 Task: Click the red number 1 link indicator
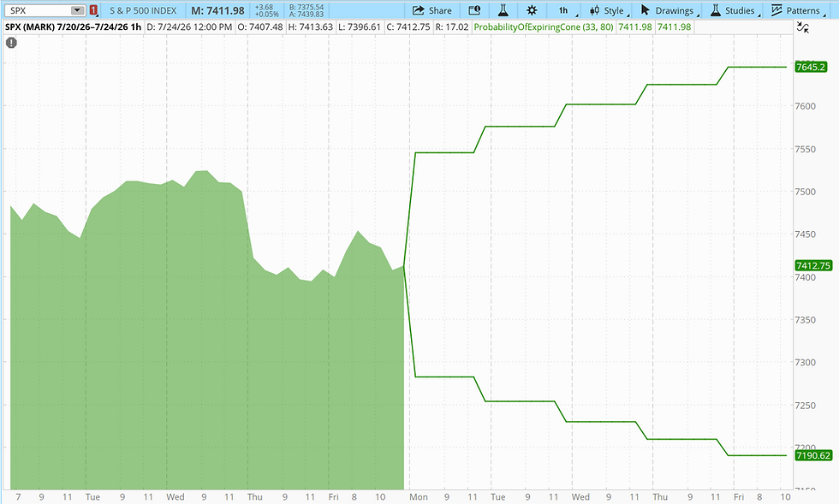93,10
